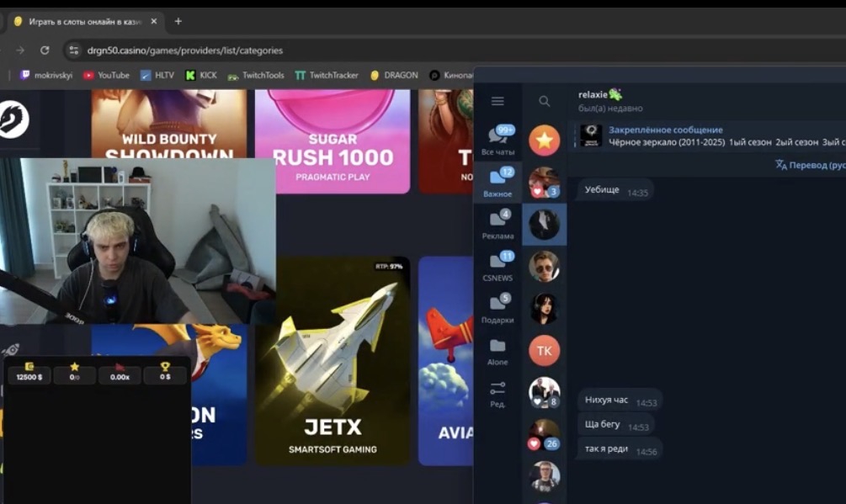Click the 0.00x multiplier widget
Viewport: 846px width, 504px height.
click(120, 373)
